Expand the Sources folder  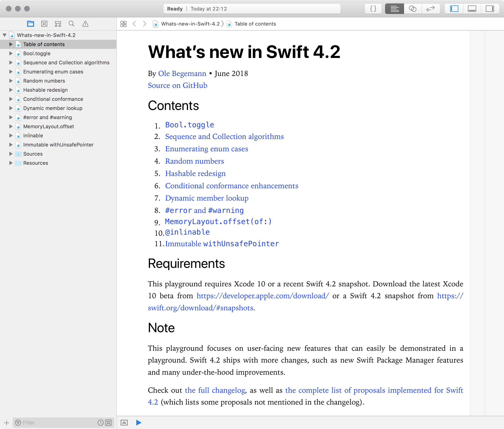point(11,154)
